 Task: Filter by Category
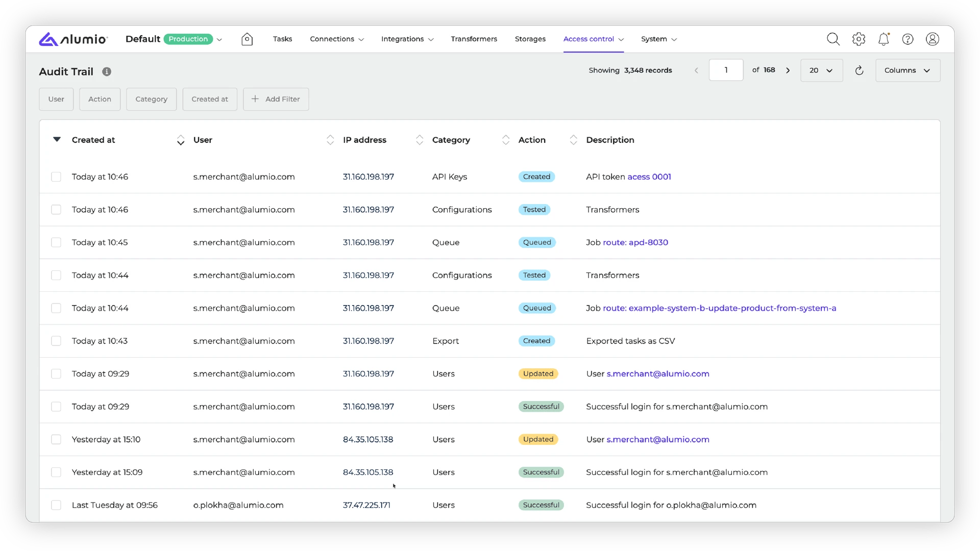tap(151, 99)
